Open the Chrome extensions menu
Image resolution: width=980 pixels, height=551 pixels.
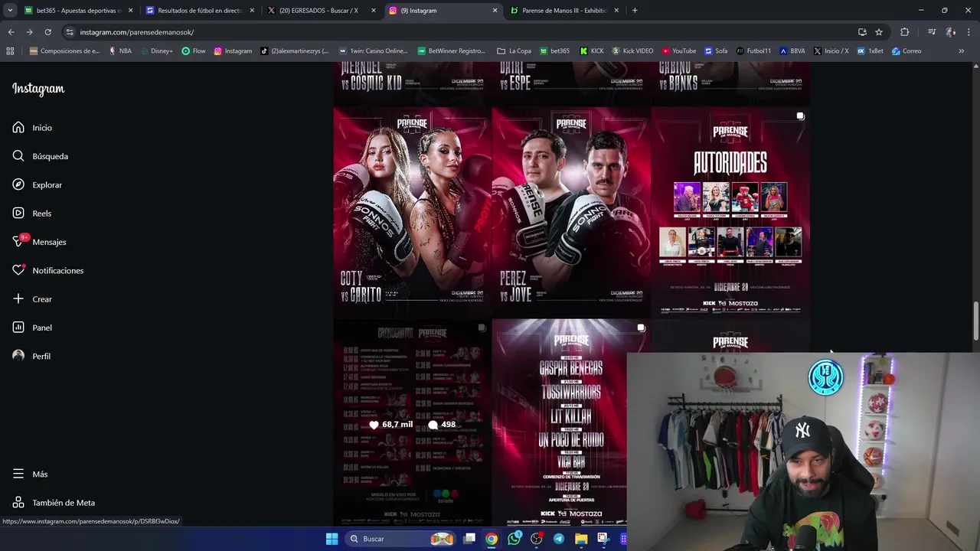tap(905, 32)
